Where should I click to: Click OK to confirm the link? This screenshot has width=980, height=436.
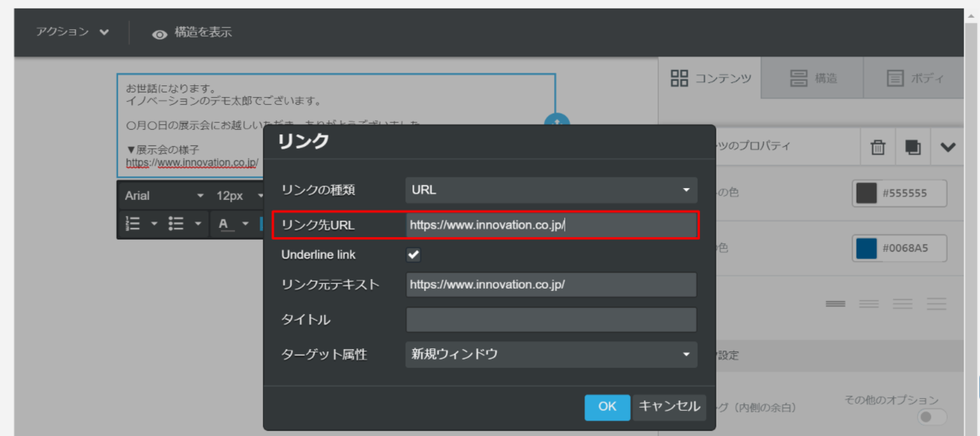click(607, 407)
